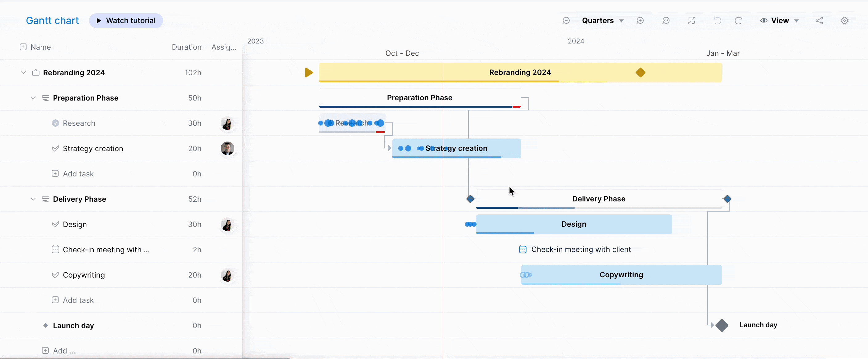Image resolution: width=868 pixels, height=359 pixels.
Task: Click the Rebranding 2024 project briefcase icon
Action: (36, 72)
